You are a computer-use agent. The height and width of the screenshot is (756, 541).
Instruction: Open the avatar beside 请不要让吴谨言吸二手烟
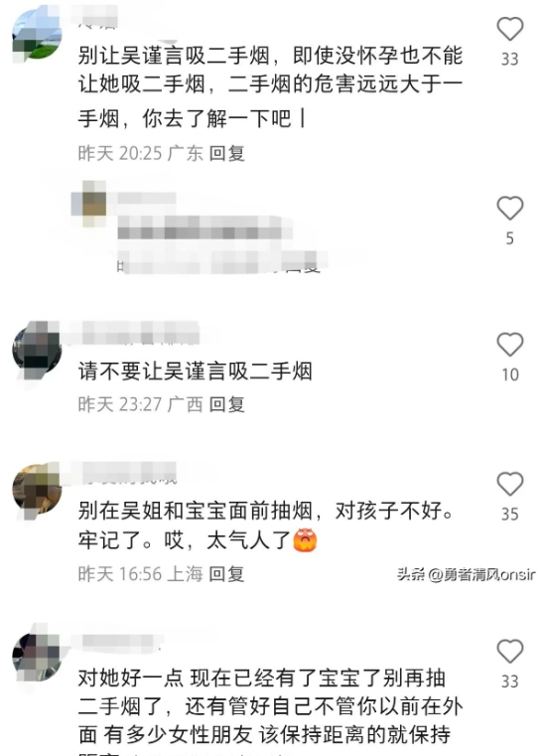click(x=37, y=350)
